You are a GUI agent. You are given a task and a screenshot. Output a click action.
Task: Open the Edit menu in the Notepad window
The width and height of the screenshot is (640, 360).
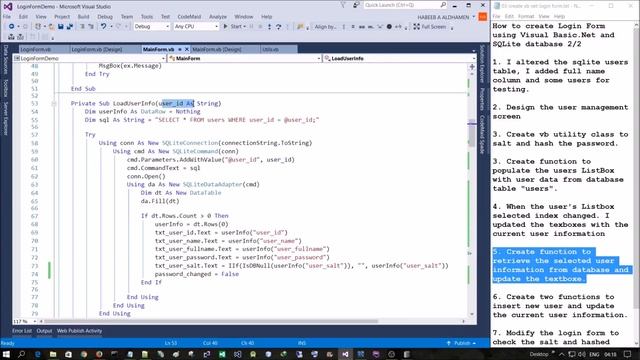pos(509,16)
